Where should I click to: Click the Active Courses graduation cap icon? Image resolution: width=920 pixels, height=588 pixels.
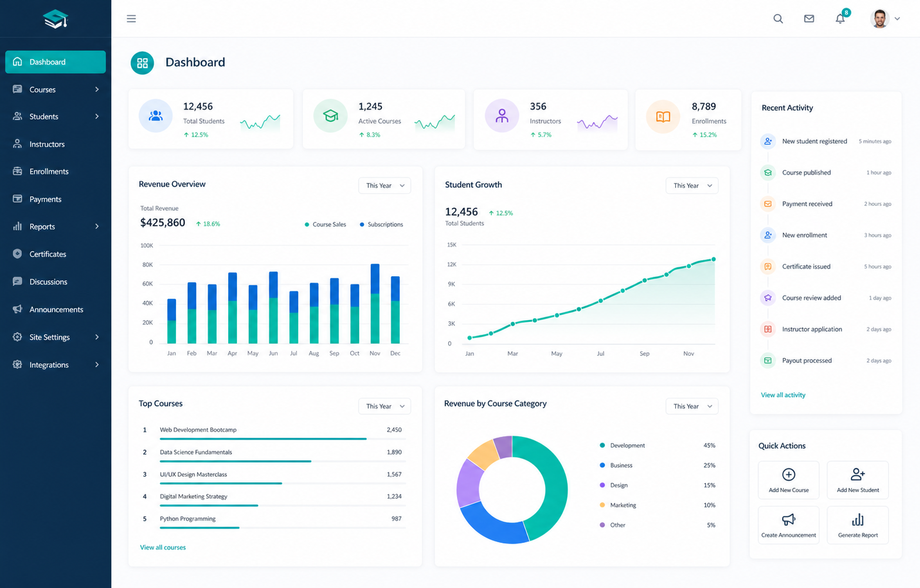point(330,116)
